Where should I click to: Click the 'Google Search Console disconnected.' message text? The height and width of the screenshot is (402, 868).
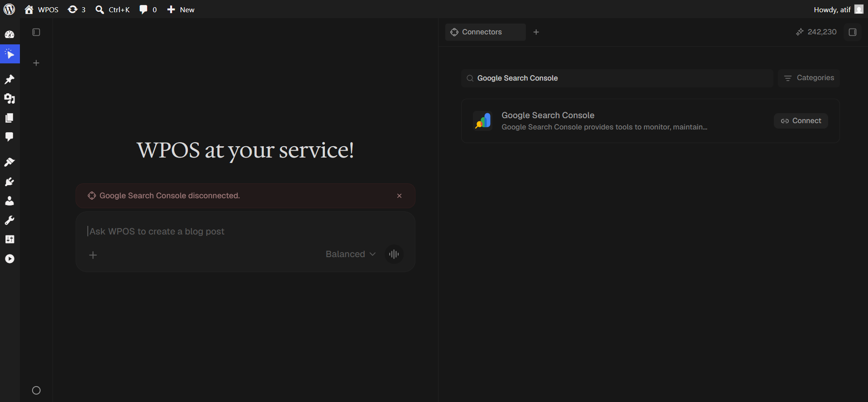click(x=170, y=196)
